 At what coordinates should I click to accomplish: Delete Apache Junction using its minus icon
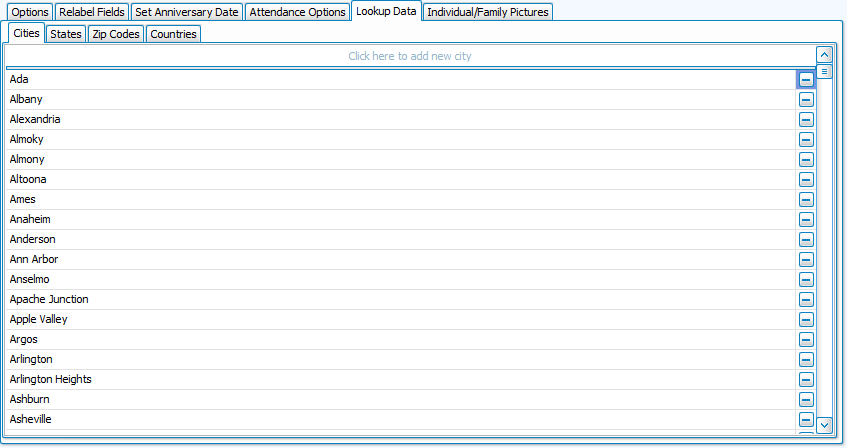805,299
